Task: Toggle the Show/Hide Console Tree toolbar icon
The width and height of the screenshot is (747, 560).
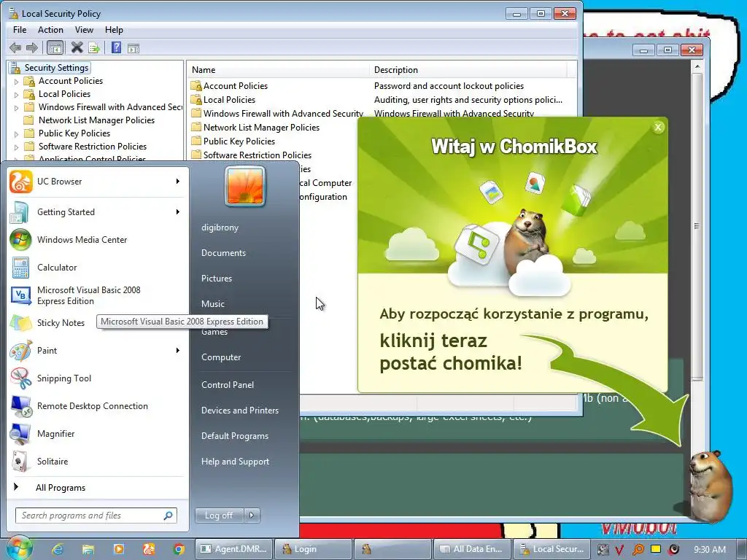Action: coord(55,47)
